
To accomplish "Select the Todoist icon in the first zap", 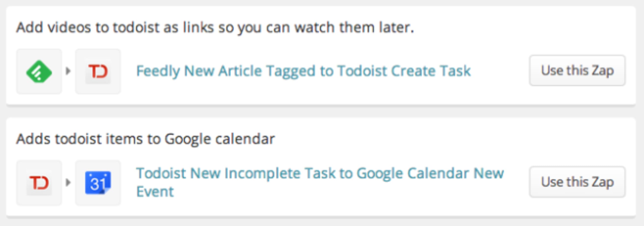I will (98, 71).
